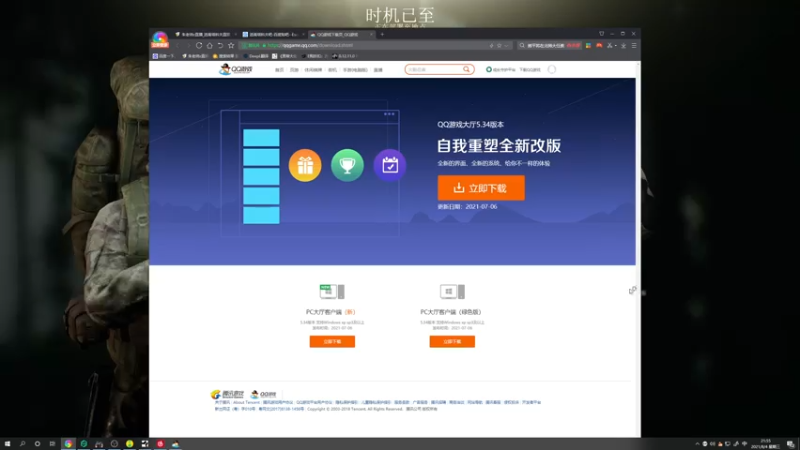Image resolution: width=800 pixels, height=450 pixels.
Task: Click the bookmark star beside the home button
Action: coord(231,45)
